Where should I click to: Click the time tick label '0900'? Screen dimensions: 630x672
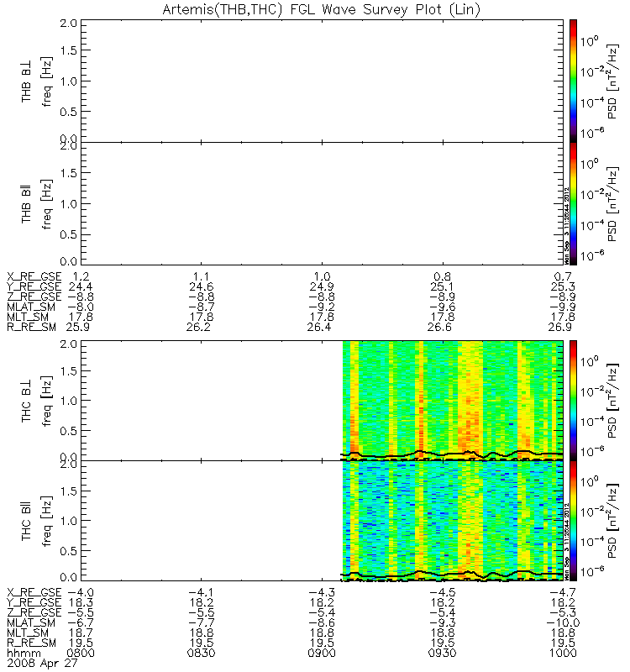[322, 654]
